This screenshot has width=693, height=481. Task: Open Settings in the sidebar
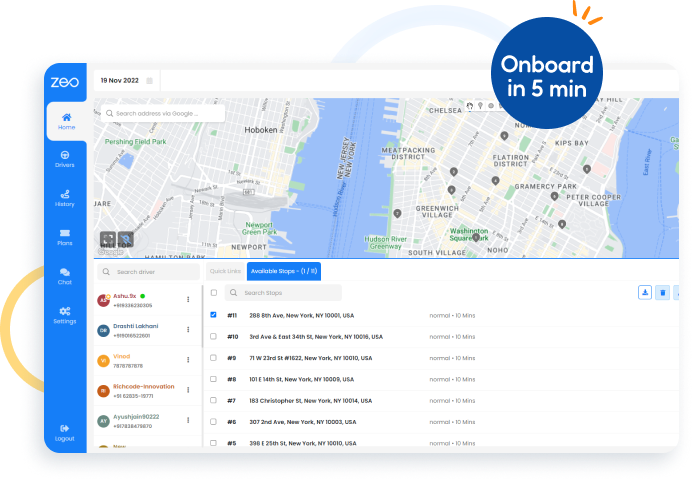(65, 315)
